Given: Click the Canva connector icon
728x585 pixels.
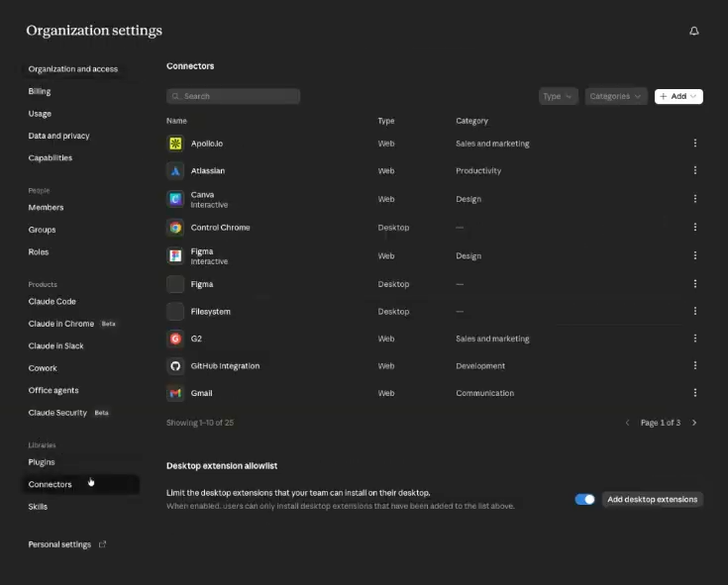Looking at the screenshot, I should pyautogui.click(x=175, y=199).
